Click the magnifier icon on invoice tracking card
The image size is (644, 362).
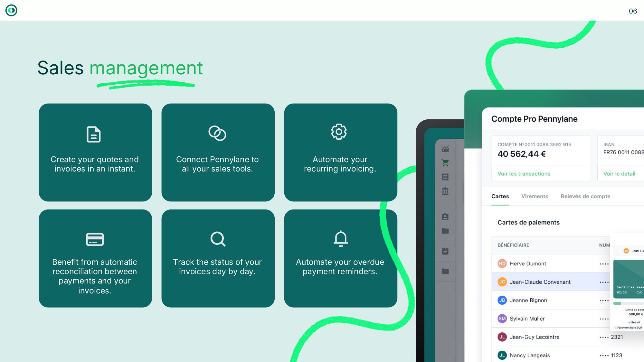click(218, 239)
